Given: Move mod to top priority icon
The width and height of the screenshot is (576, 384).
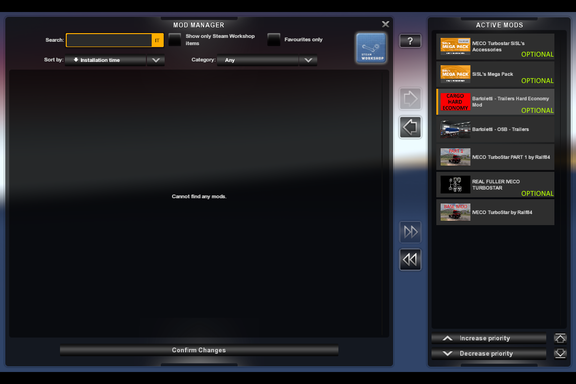Looking at the screenshot, I should [x=560, y=338].
